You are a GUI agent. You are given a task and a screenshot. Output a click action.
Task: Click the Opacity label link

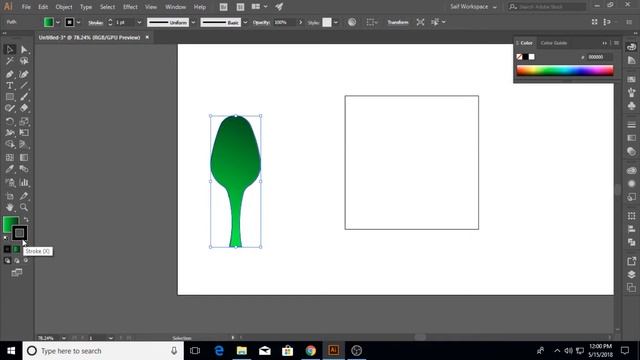coord(261,22)
